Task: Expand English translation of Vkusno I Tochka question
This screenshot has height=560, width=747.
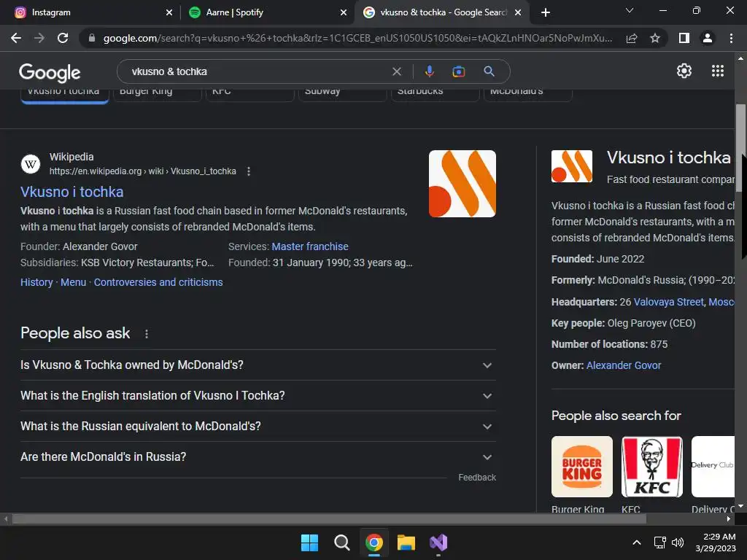Action: pyautogui.click(x=258, y=396)
